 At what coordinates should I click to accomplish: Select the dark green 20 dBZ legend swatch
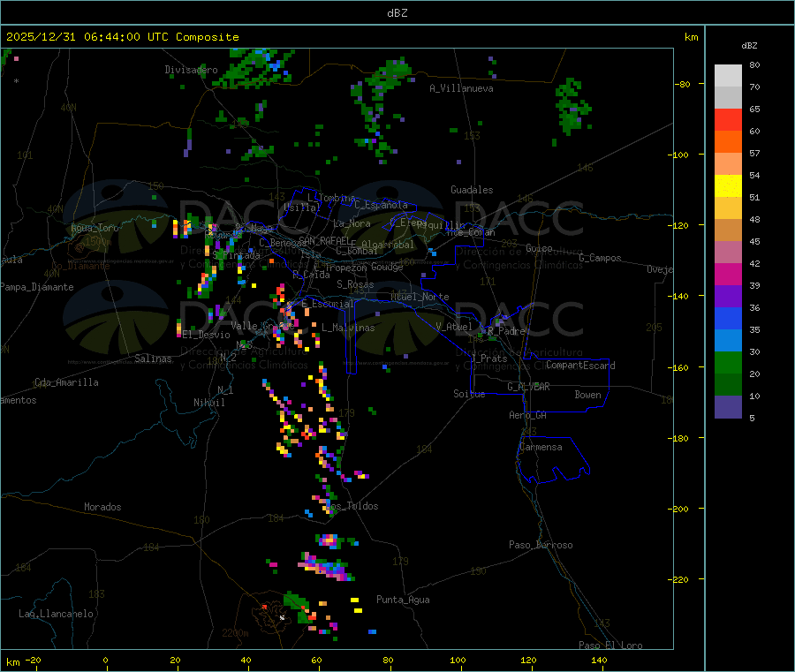point(728,384)
